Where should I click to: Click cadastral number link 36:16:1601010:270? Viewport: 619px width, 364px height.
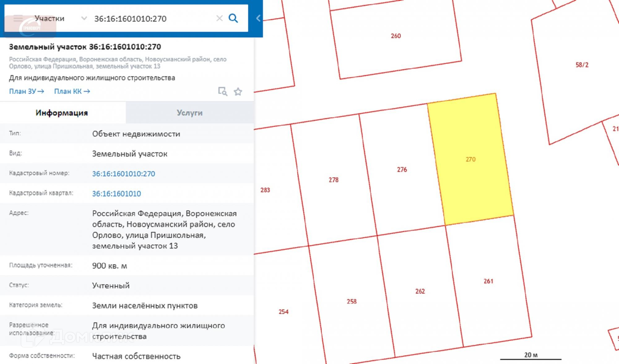[123, 174]
